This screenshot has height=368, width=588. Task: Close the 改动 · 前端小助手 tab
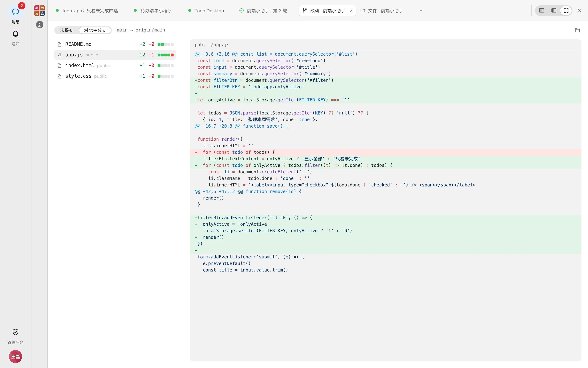click(x=351, y=11)
